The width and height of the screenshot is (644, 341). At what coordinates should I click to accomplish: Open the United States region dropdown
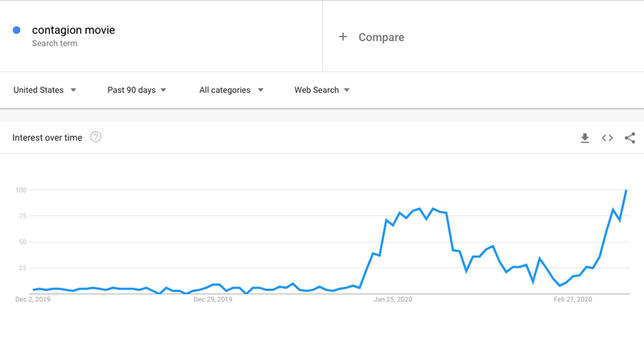pos(45,90)
